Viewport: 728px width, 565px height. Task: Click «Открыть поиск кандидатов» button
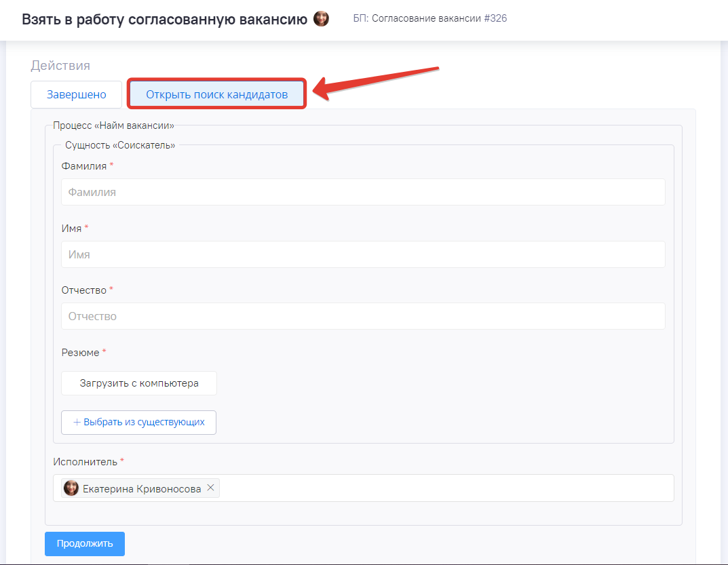tap(216, 95)
